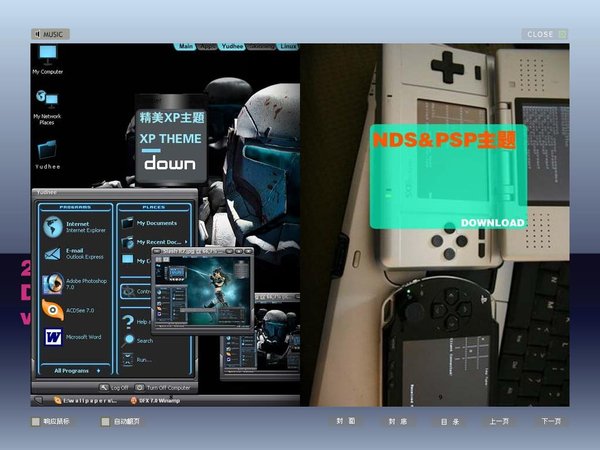Open the Help question mark icon

point(128,321)
